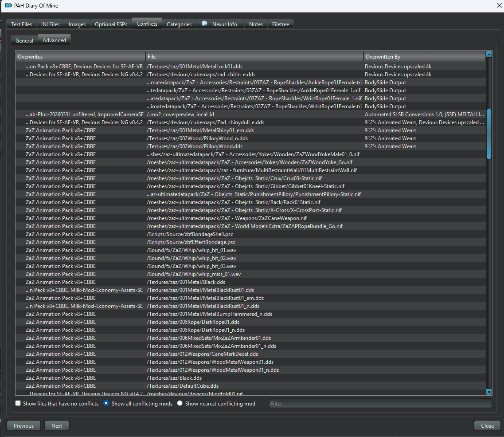The image size is (504, 437).
Task: Select the Advanced sub-tab
Action: point(55,40)
